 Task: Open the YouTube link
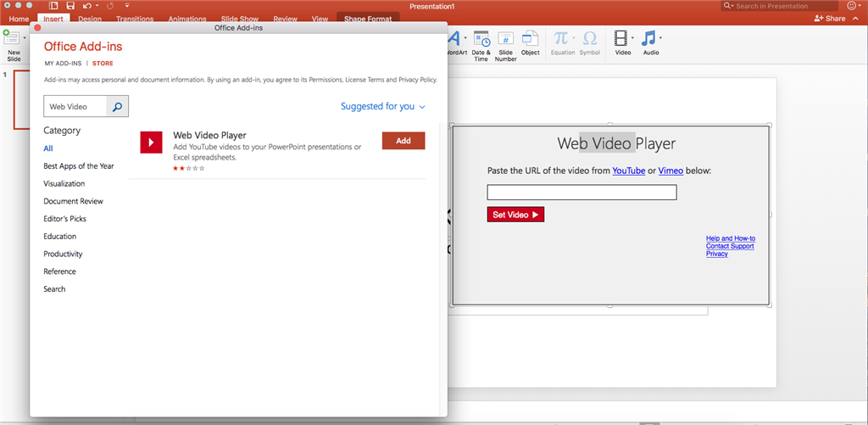(628, 171)
